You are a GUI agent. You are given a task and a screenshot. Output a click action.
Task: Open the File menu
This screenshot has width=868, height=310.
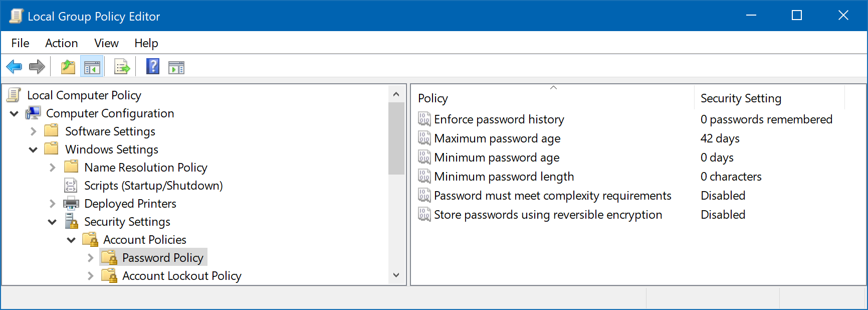tap(21, 43)
